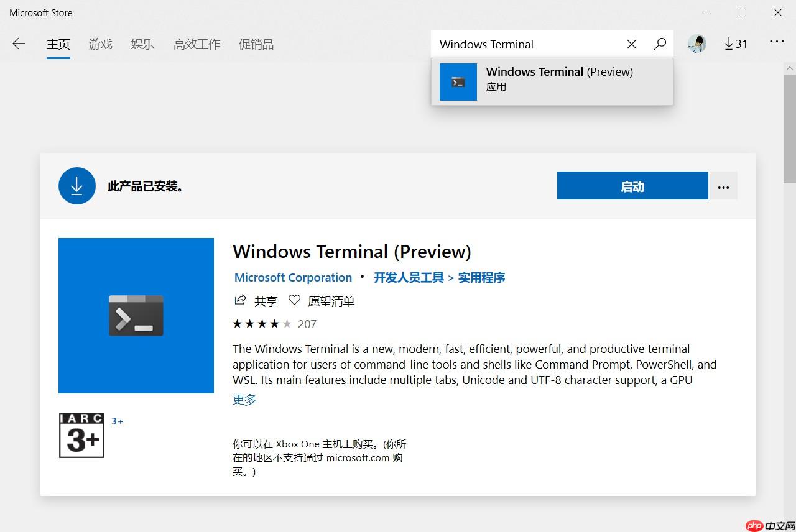Viewport: 796px width, 532px height.
Task: Click the 207 ratings count
Action: pyautogui.click(x=307, y=324)
